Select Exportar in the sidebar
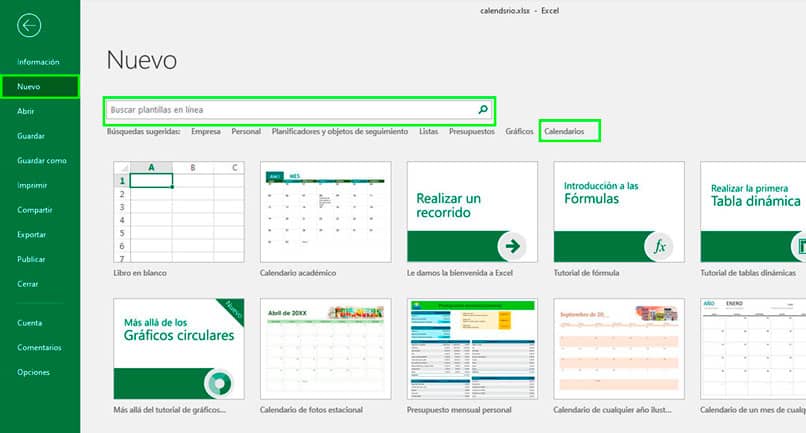The width and height of the screenshot is (806, 433). (31, 234)
